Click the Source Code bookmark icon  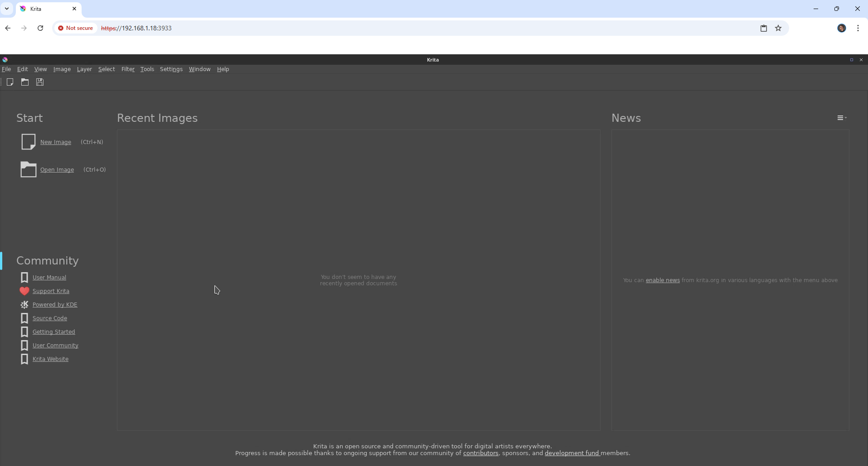point(24,318)
